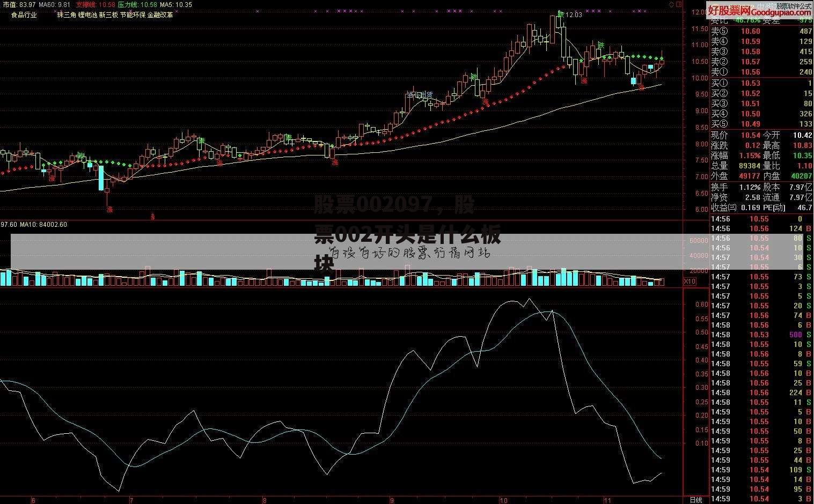814x504 pixels.
Task: Click the 涨跌 0.12 value
Action: (x=752, y=146)
